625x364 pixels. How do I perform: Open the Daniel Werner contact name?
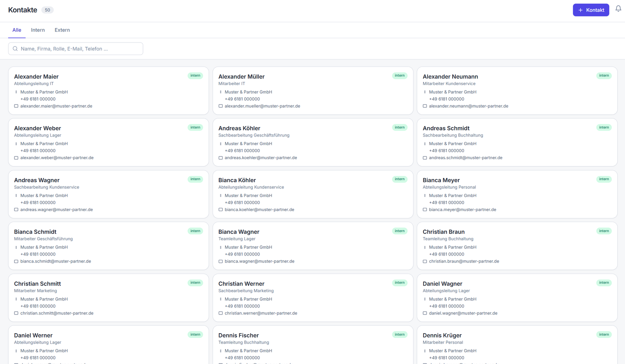pyautogui.click(x=33, y=336)
